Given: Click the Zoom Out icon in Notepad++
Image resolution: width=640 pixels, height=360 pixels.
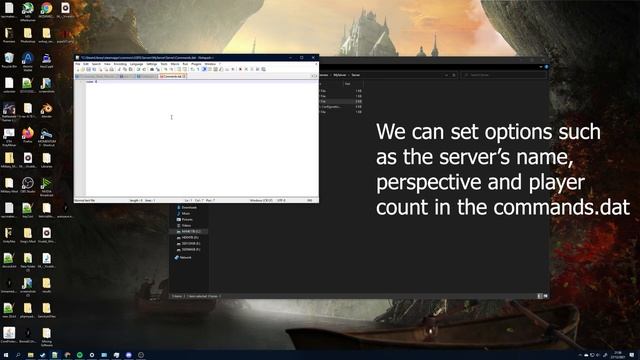Looking at the screenshot, I should (171, 69).
